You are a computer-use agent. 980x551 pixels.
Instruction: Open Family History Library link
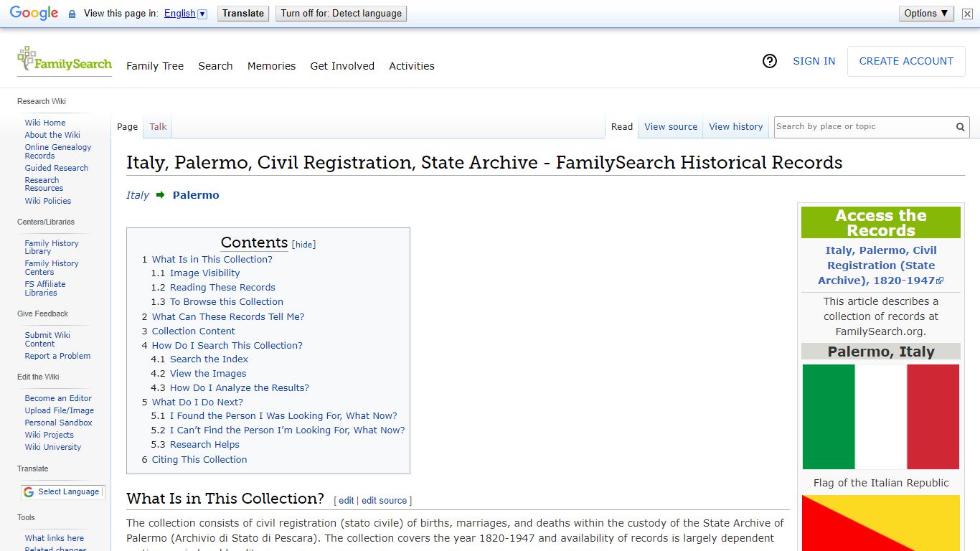click(x=52, y=248)
